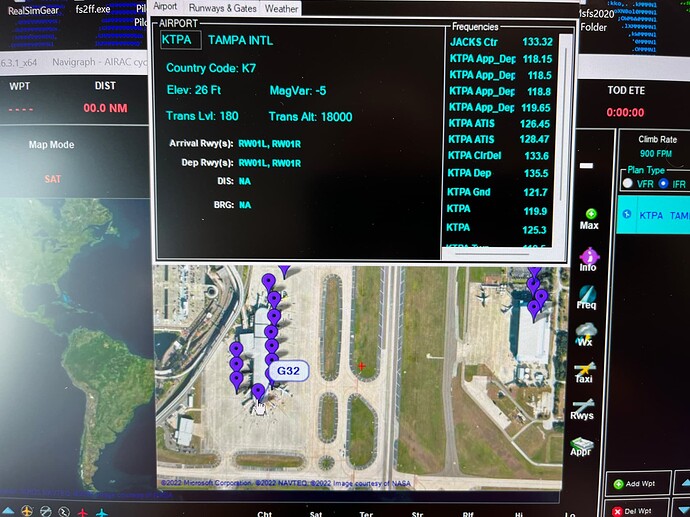Select the KTPA Gnd 121.7 frequency row
Viewport: 690px width, 517px height.
(497, 192)
